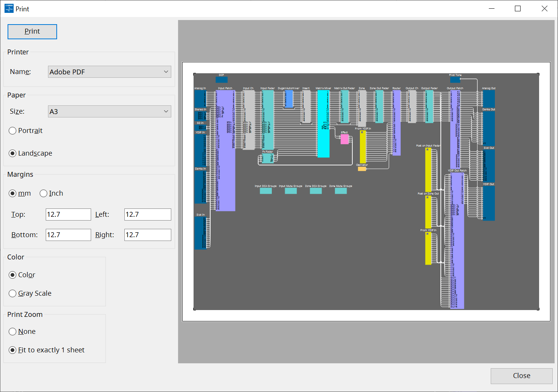Select Color printing option
This screenshot has width=558, height=392.
click(x=12, y=275)
